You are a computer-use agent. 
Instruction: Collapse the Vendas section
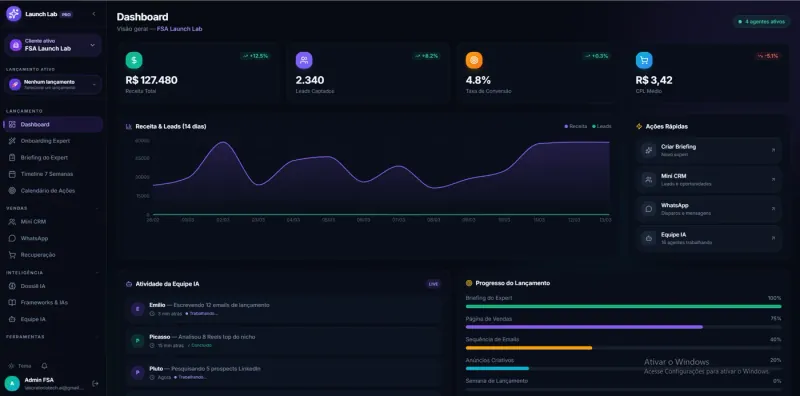pyautogui.click(x=97, y=208)
